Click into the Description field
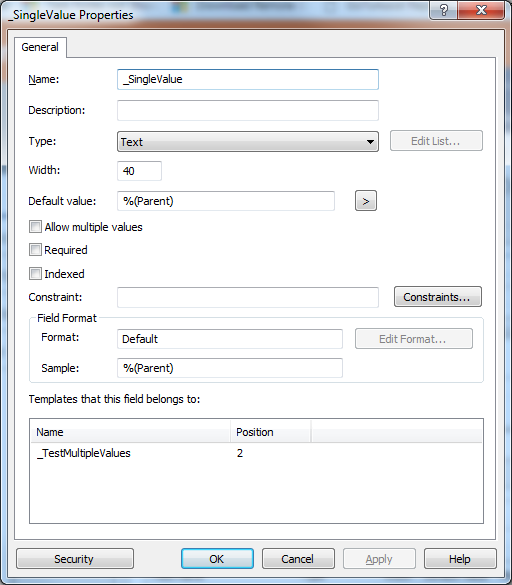The height and width of the screenshot is (585, 512). pyautogui.click(x=248, y=110)
